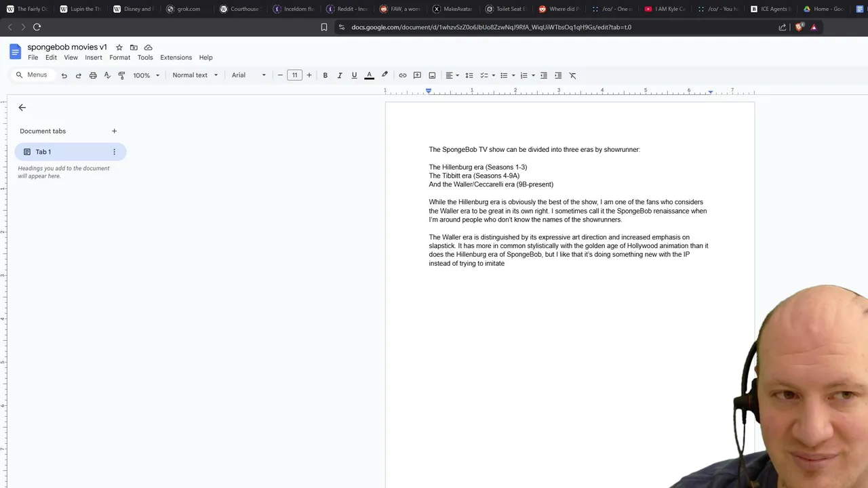868x488 pixels.
Task: Click the browser Reload button
Action: pyautogui.click(x=37, y=27)
